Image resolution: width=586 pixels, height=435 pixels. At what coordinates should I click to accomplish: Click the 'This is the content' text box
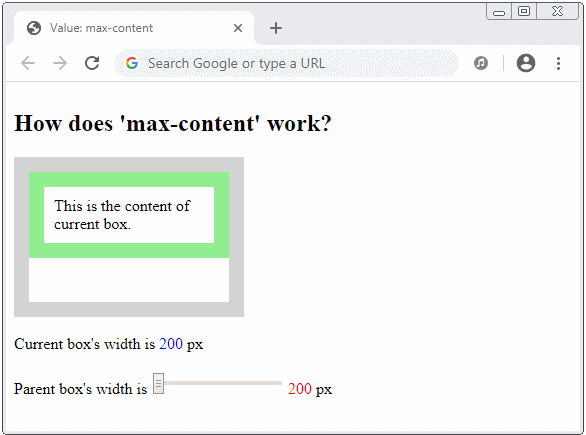click(x=129, y=215)
